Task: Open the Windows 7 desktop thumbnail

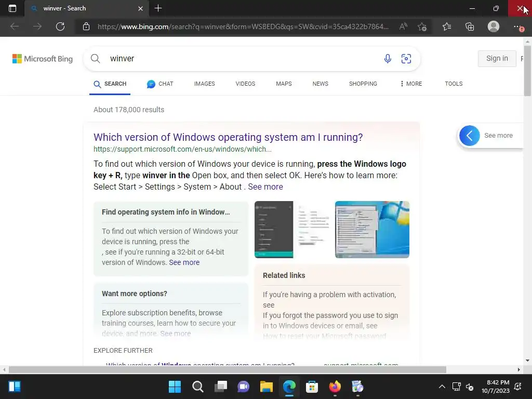Action: pyautogui.click(x=372, y=230)
